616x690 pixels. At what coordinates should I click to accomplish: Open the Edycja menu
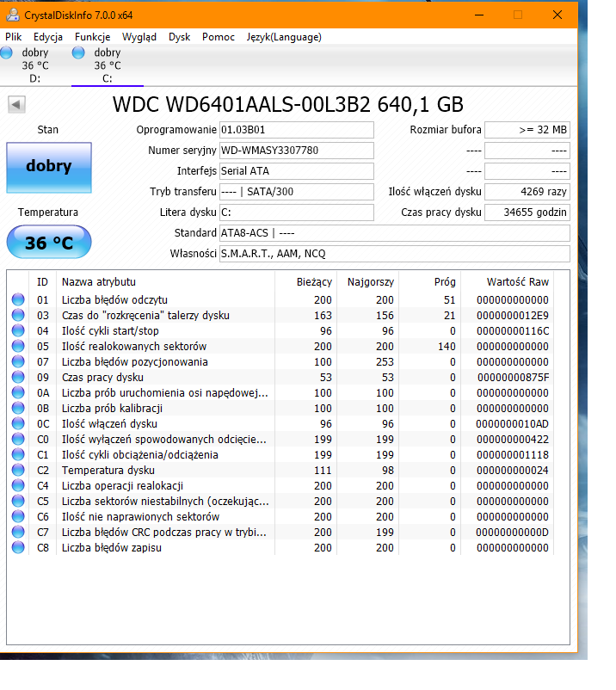coord(48,37)
